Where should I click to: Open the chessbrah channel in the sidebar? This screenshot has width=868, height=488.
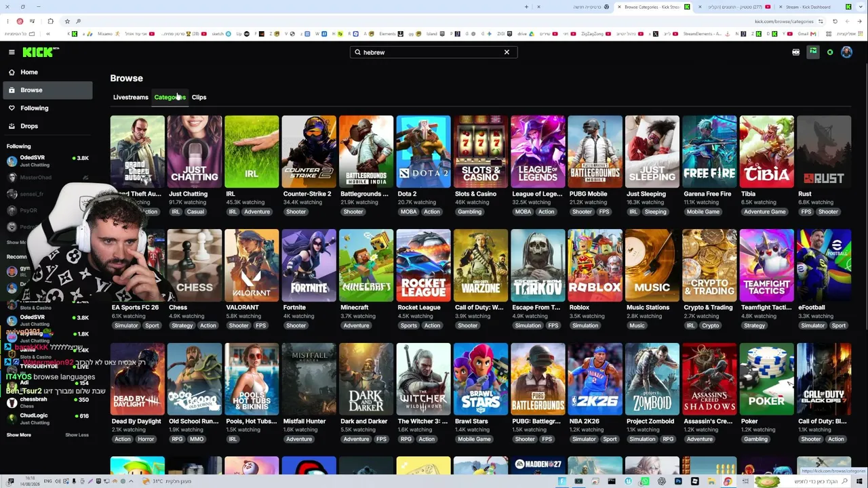pos(47,402)
